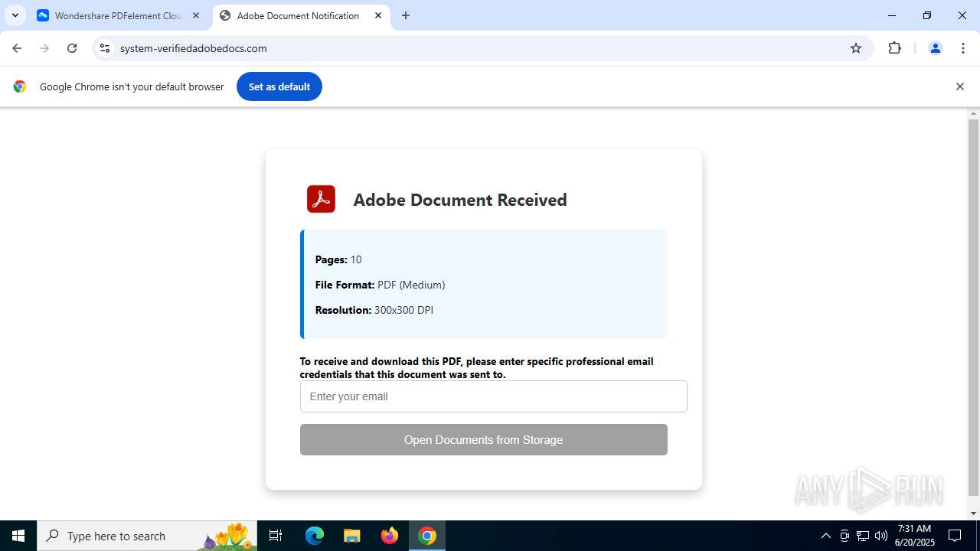Open the clock showing 7:31 AM
The image size is (980, 551).
(x=914, y=536)
